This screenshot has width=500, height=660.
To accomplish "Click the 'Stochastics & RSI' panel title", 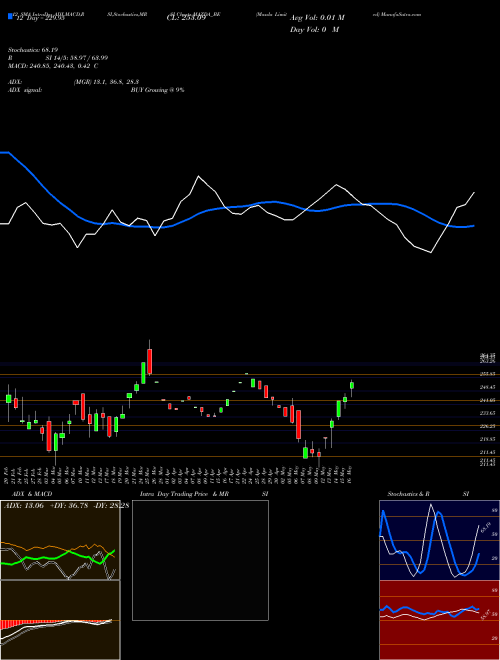I will point(426,494).
